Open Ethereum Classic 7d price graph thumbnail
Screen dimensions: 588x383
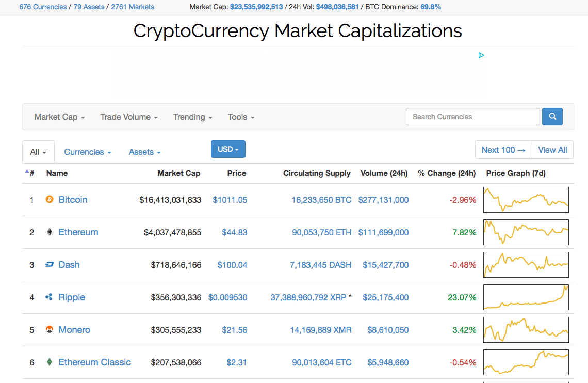point(526,362)
